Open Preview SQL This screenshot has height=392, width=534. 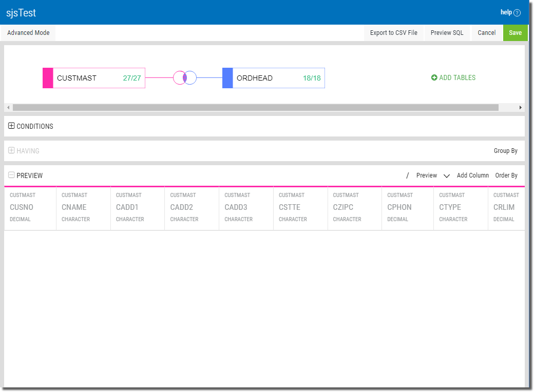(x=447, y=32)
